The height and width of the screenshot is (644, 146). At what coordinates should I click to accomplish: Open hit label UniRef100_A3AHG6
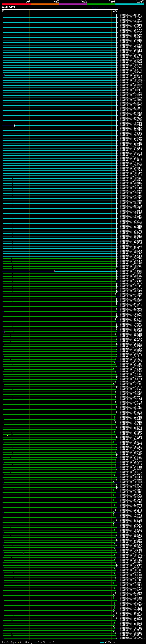[x=131, y=45]
